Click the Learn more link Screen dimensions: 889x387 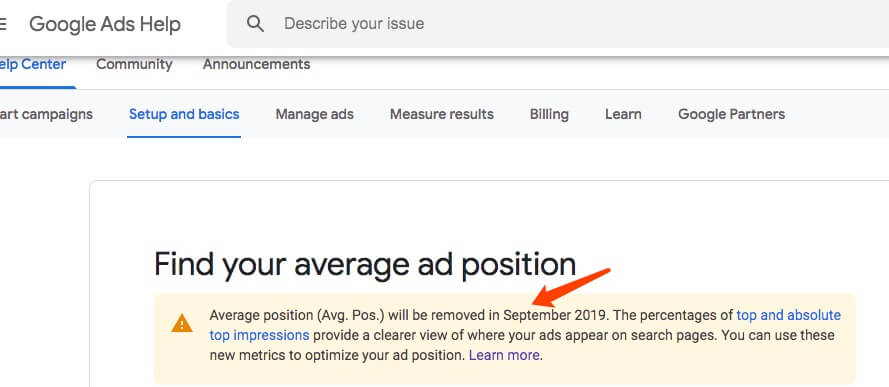[x=504, y=356]
